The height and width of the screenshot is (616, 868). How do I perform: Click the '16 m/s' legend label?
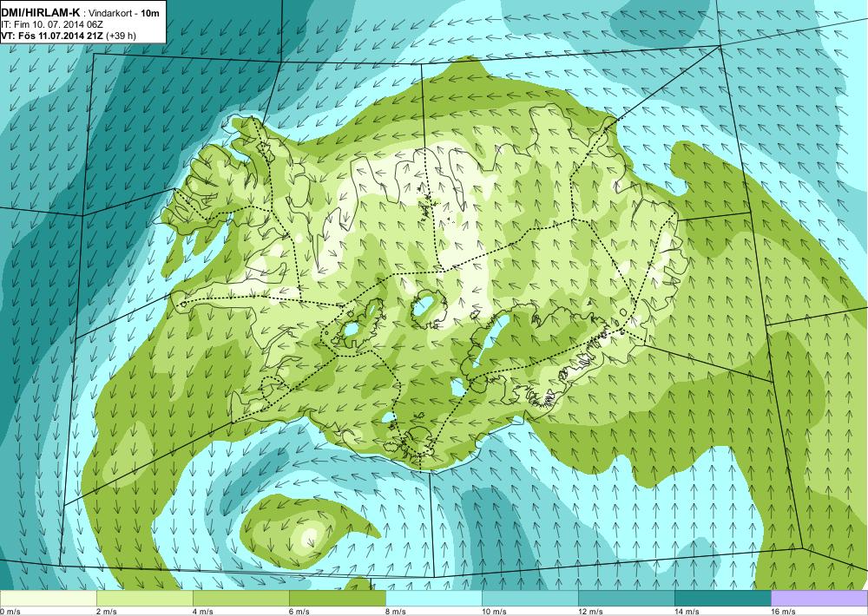pos(783,612)
